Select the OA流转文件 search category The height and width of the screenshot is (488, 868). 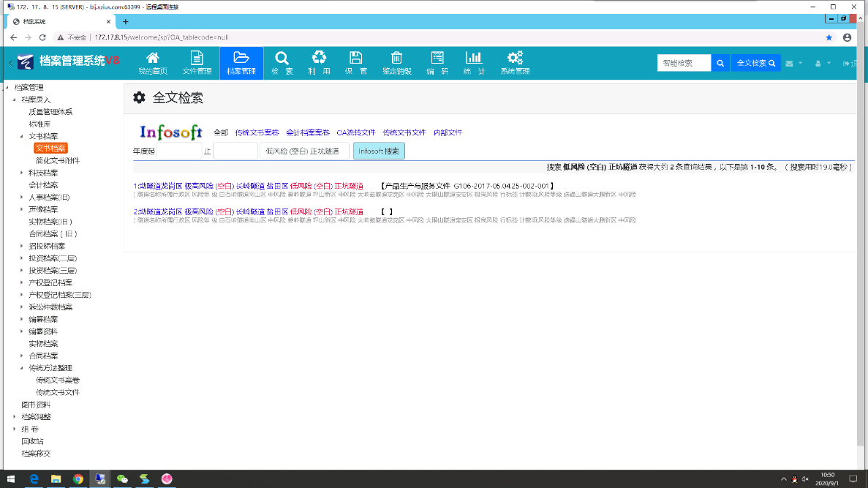pos(355,133)
